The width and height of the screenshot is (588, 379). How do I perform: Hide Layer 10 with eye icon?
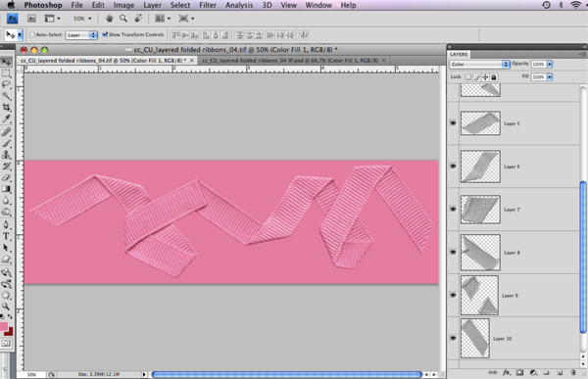pyautogui.click(x=453, y=338)
